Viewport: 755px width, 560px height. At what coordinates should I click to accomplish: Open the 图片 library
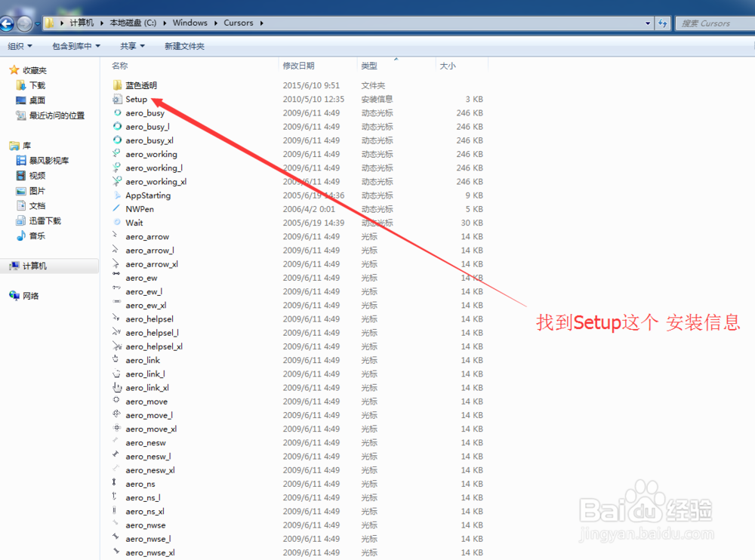coord(38,191)
